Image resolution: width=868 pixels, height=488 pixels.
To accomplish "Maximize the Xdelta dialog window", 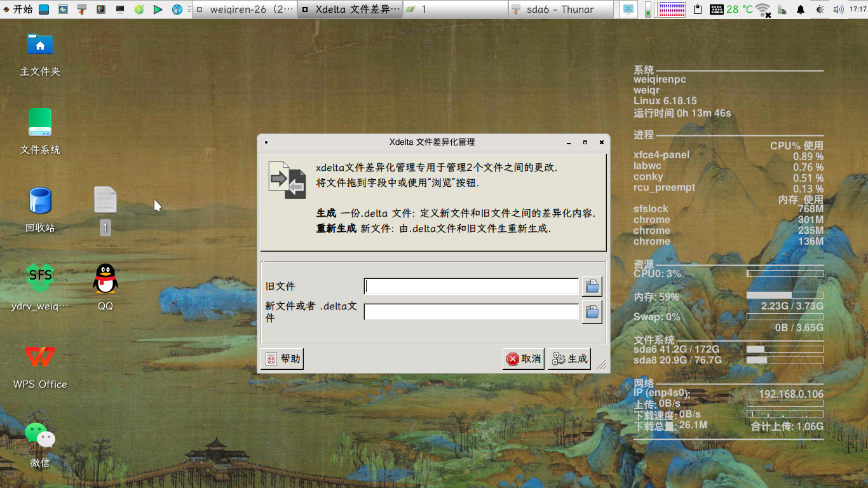I will tap(585, 142).
